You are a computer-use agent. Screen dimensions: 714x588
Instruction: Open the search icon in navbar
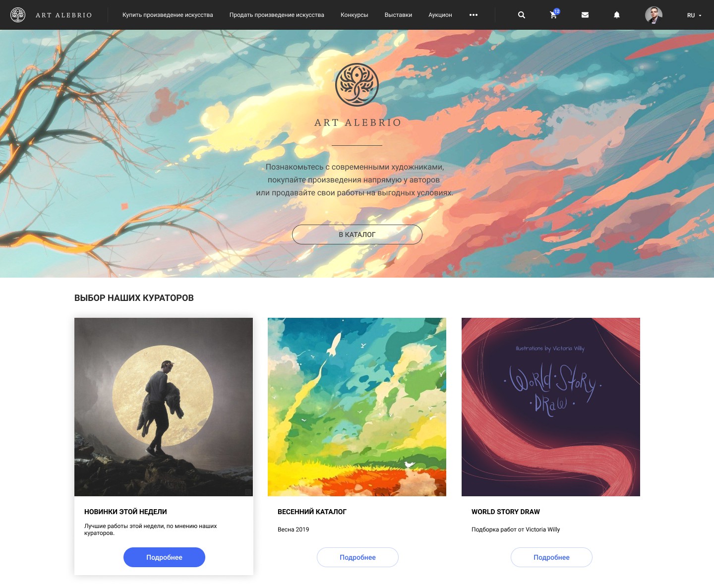(x=521, y=15)
